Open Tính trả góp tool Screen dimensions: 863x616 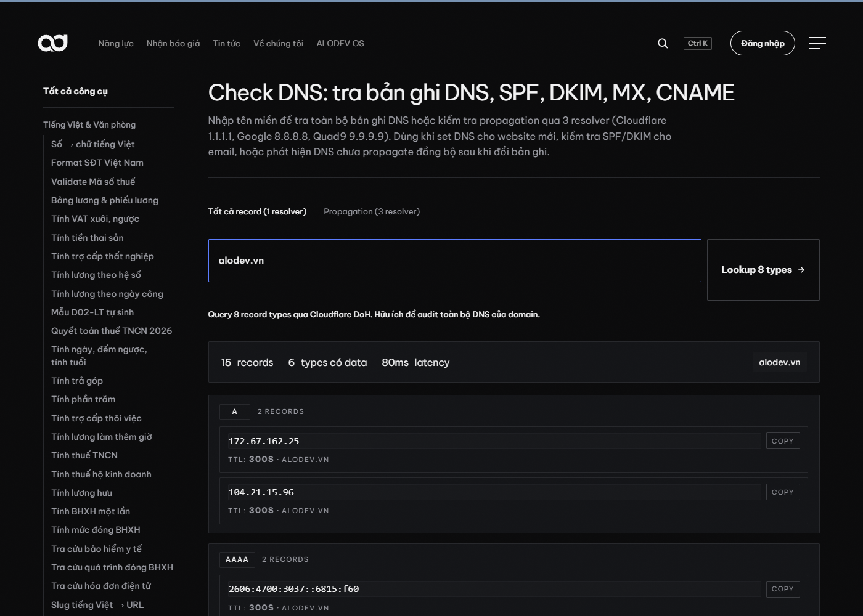click(77, 381)
